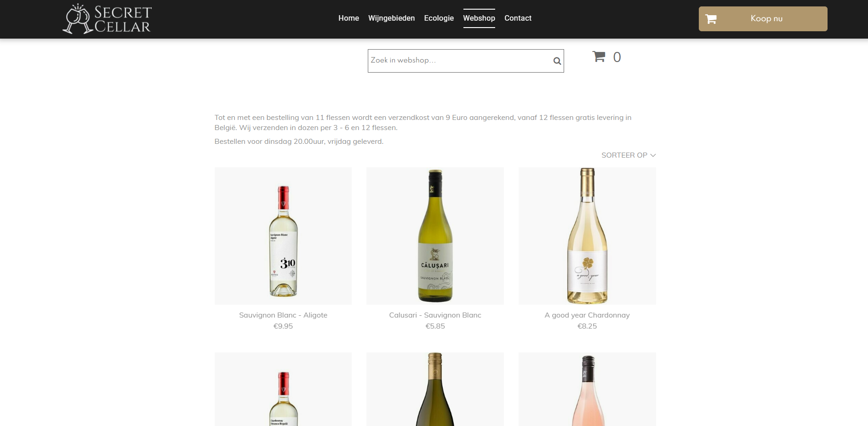The image size is (868, 426).
Task: Click the magnifier search icon
Action: click(x=557, y=61)
